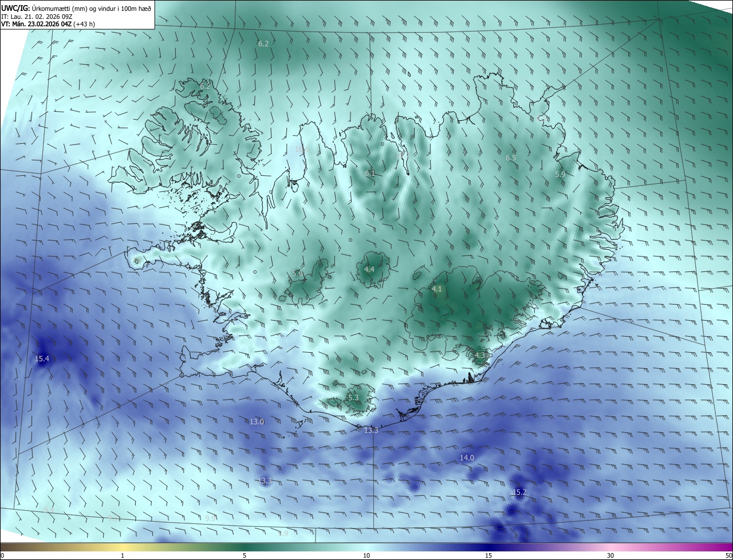The width and height of the screenshot is (733, 560).
Task: Click the 4.3 value label
Action: tap(480, 356)
